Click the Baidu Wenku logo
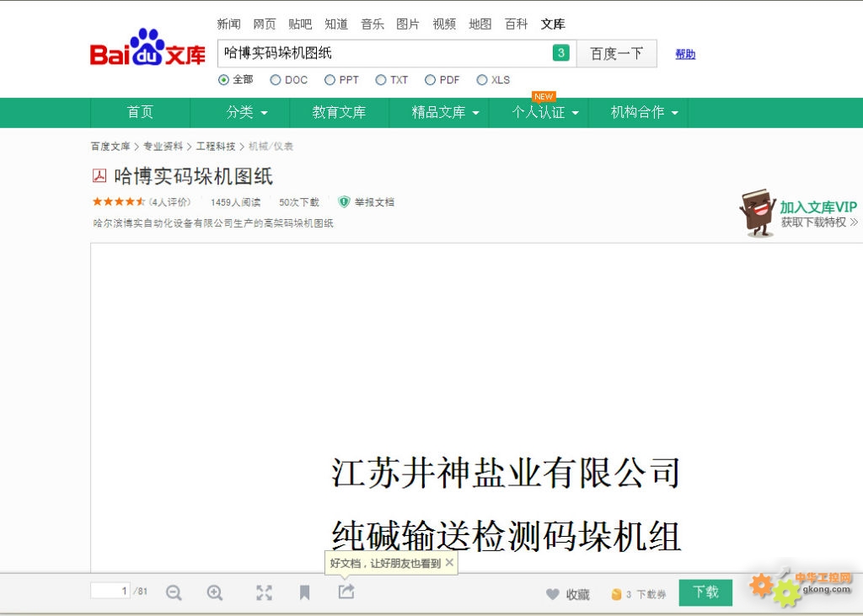 click(x=147, y=48)
